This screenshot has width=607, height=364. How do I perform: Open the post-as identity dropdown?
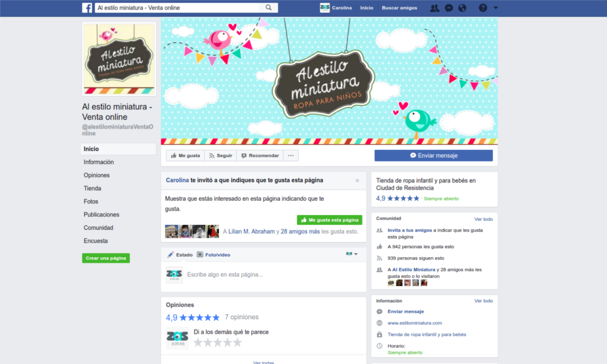pos(351,254)
